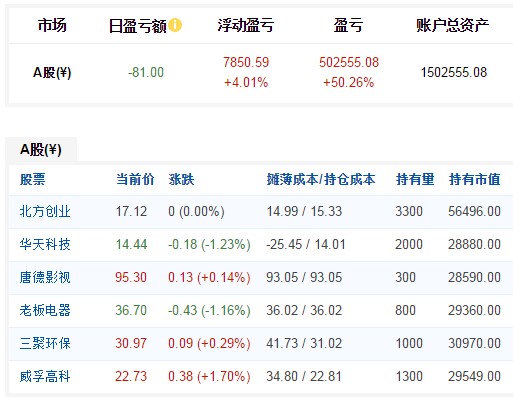The width and height of the screenshot is (513, 397).
Task: Sort by the 持有量 column header
Action: click(x=415, y=179)
